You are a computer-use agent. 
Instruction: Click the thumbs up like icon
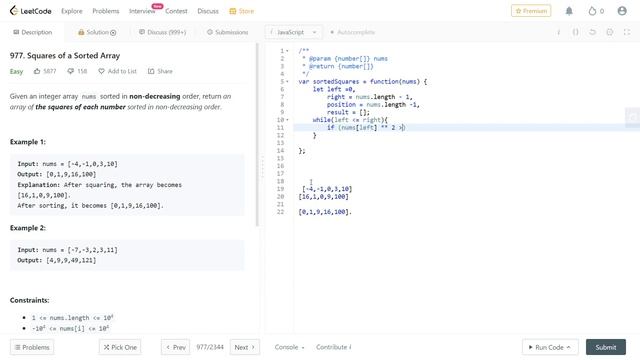[37, 71]
